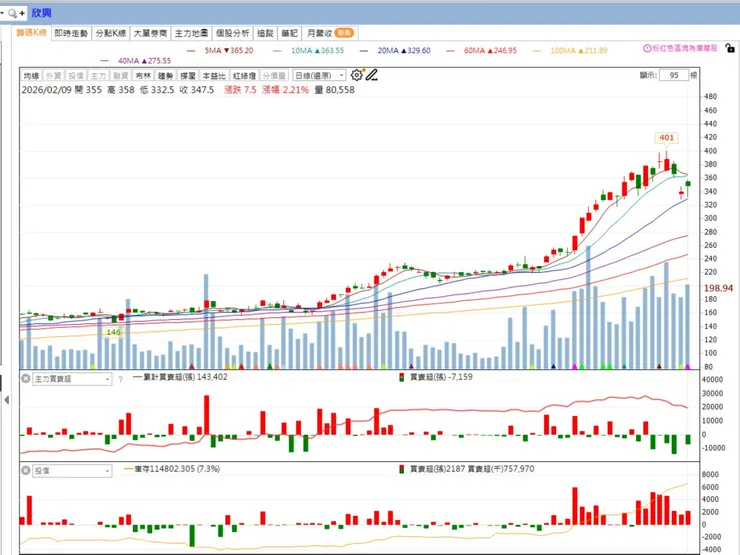Click the 10MA legend color line

[277, 50]
